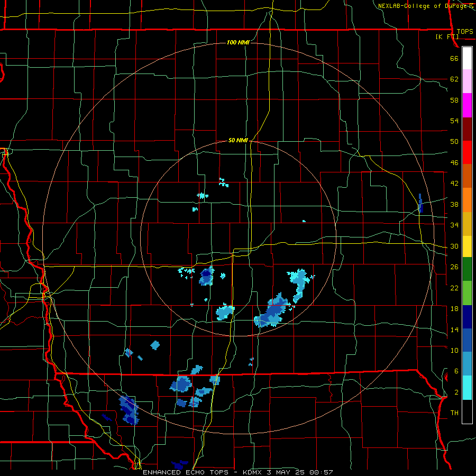Select the yellow legend color swatch
This screenshot has width=476, height=476.
[x=467, y=246]
